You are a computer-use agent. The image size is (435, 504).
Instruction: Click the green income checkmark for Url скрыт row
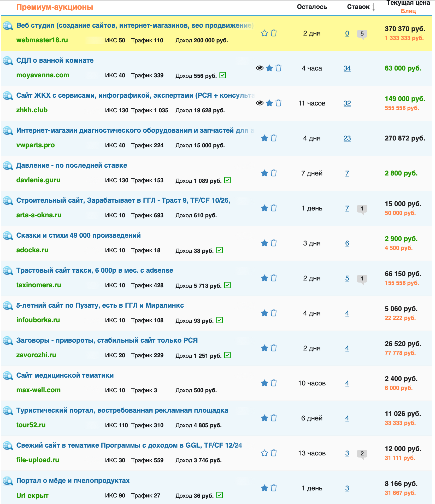coord(220,495)
